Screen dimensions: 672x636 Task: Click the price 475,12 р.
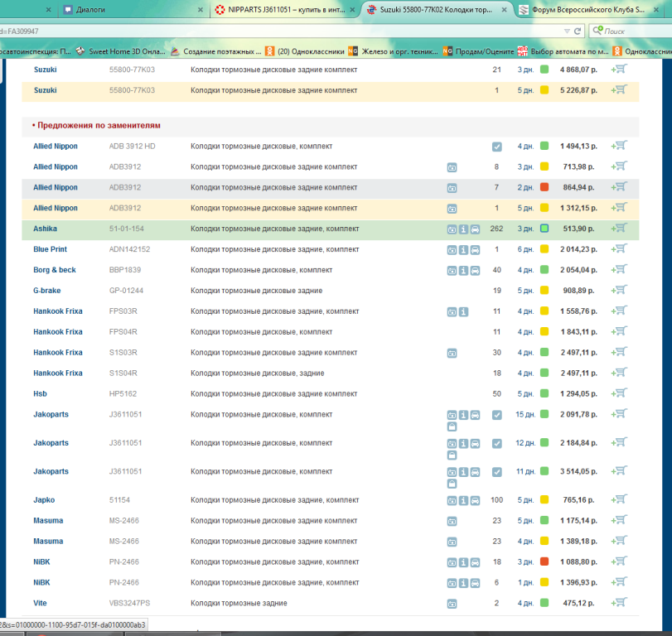(578, 603)
